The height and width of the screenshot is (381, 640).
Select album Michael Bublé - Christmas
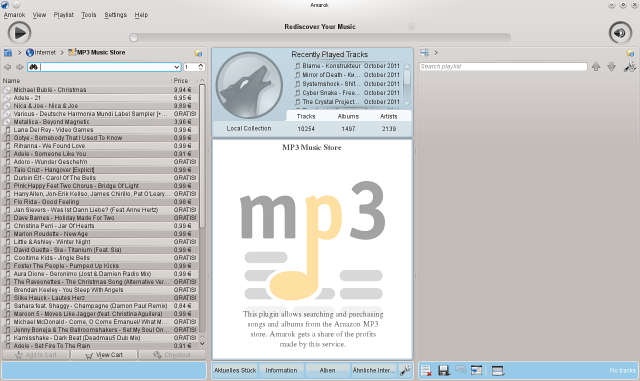pyautogui.click(x=100, y=90)
